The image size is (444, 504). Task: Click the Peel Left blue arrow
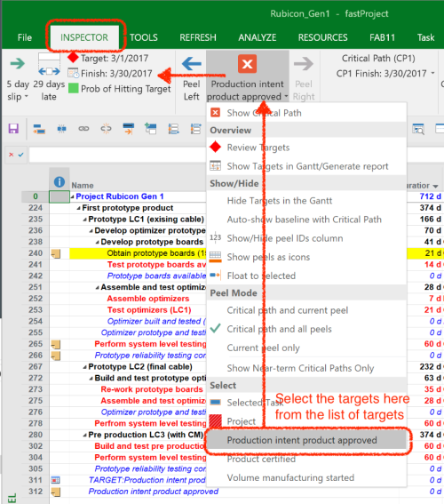pos(191,64)
